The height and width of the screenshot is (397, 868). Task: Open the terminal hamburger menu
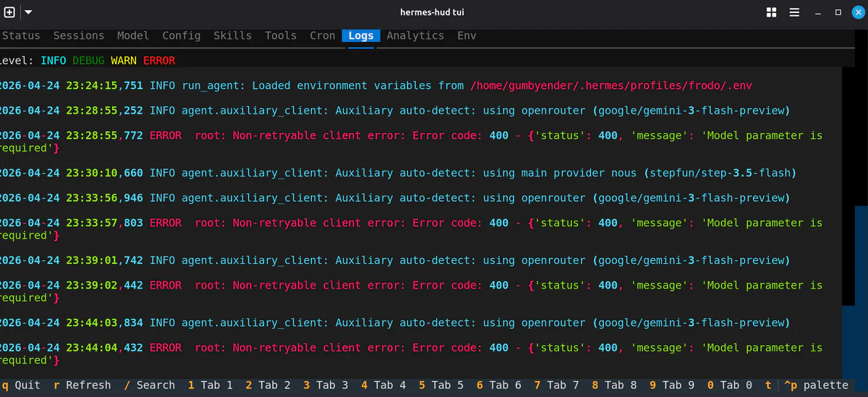point(794,12)
